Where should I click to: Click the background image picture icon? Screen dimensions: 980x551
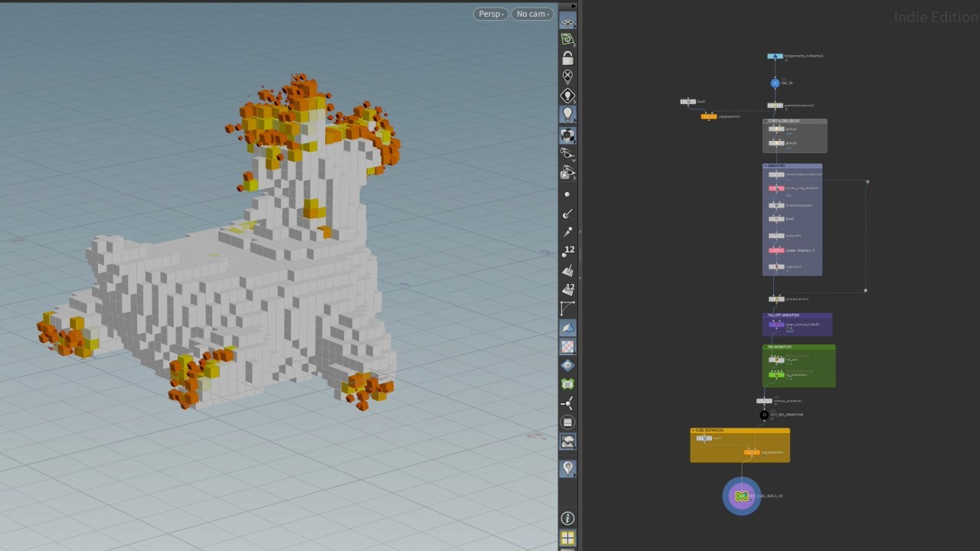coord(567,442)
